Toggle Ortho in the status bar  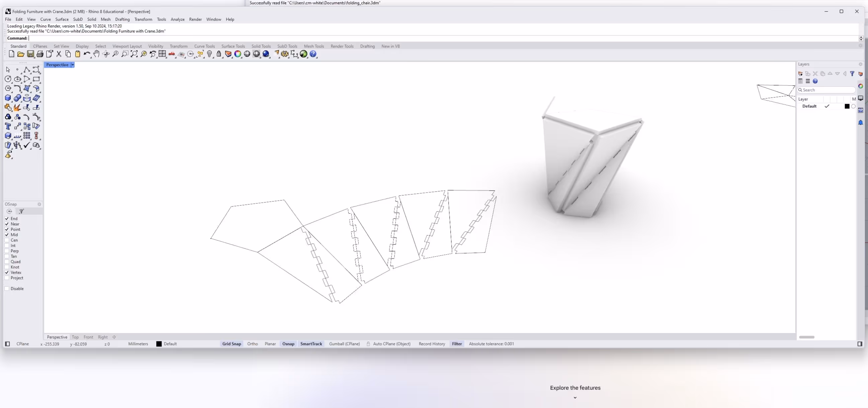click(252, 344)
